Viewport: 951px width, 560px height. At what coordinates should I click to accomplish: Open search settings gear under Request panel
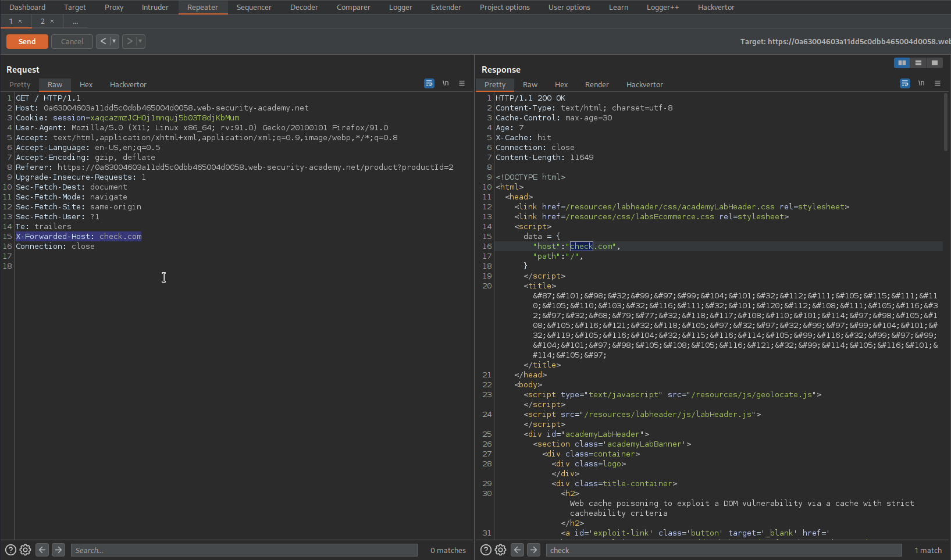click(x=25, y=550)
